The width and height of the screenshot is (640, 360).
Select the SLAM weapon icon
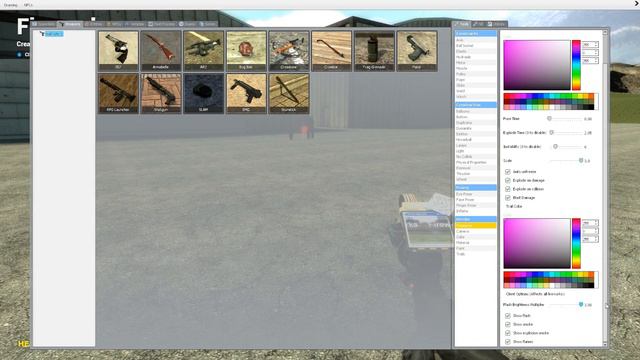point(204,93)
